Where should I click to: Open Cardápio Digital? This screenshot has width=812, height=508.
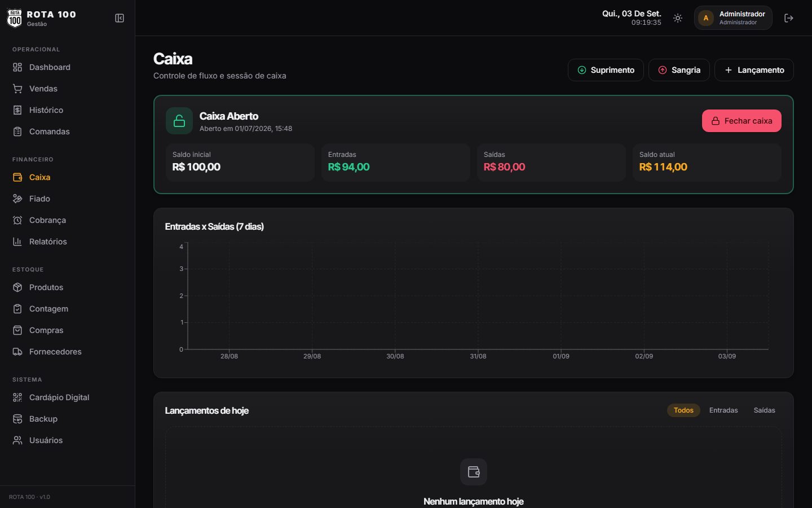(68, 397)
